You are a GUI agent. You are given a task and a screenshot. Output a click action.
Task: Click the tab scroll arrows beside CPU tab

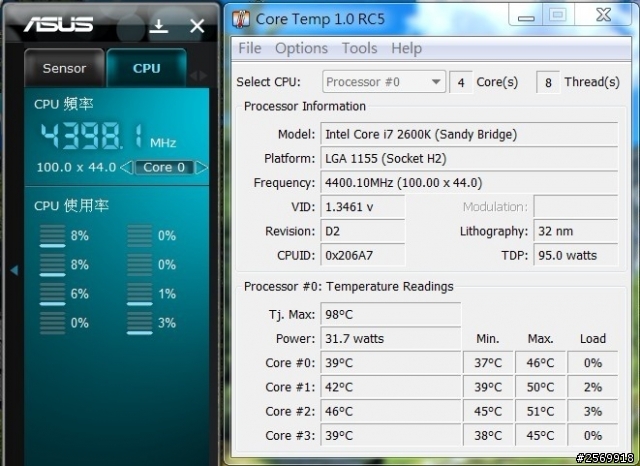[198, 75]
